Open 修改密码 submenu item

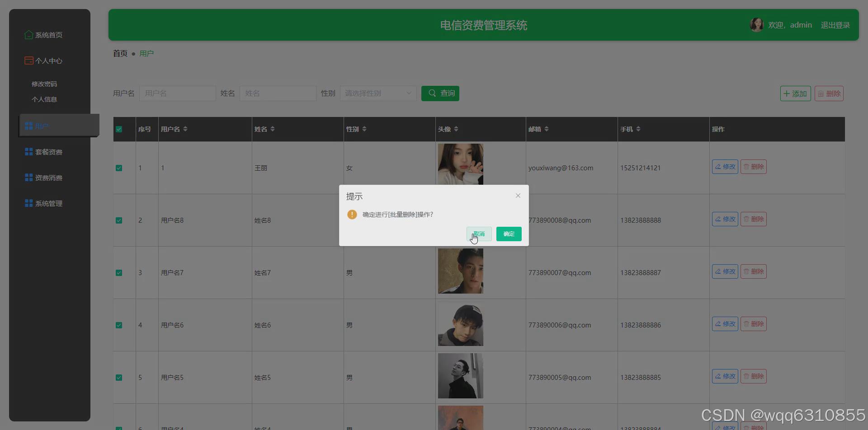[x=44, y=84]
